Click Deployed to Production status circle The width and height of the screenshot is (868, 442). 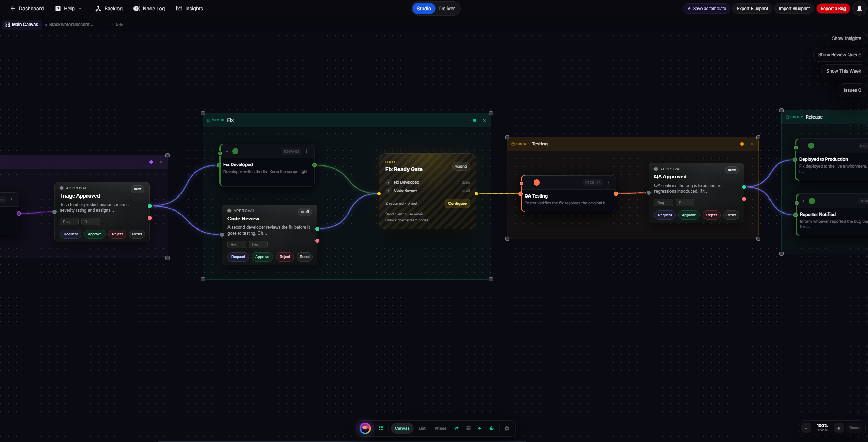tap(811, 146)
